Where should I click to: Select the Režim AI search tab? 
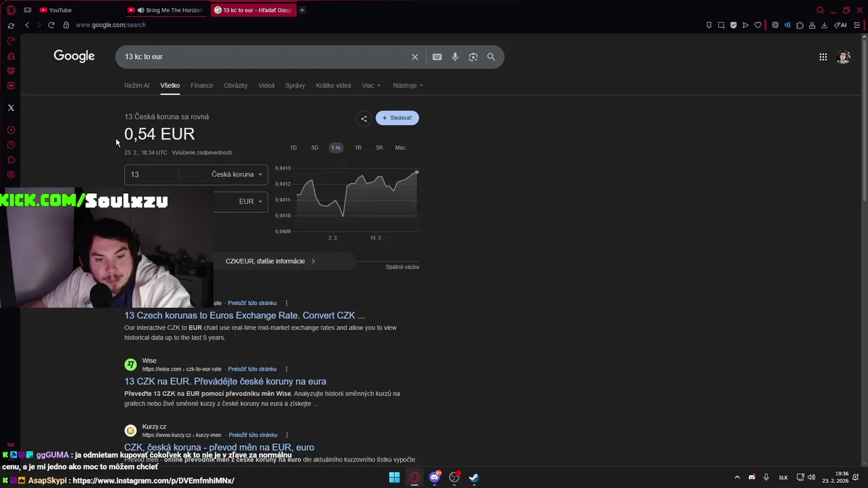[x=136, y=85]
